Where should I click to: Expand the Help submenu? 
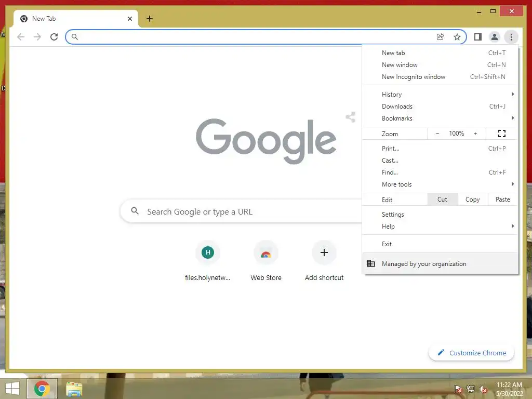tap(440, 227)
